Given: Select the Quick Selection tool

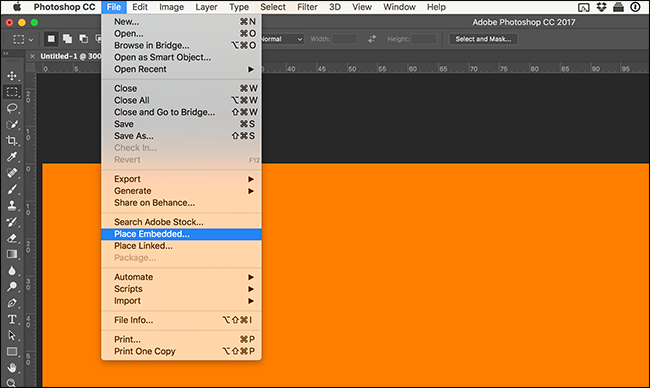Looking at the screenshot, I should click(x=12, y=124).
